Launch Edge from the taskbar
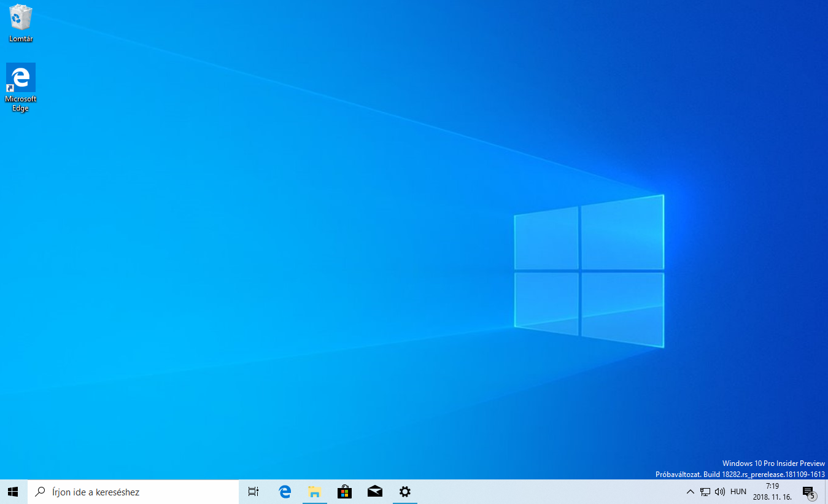This screenshot has height=504, width=828. (285, 492)
